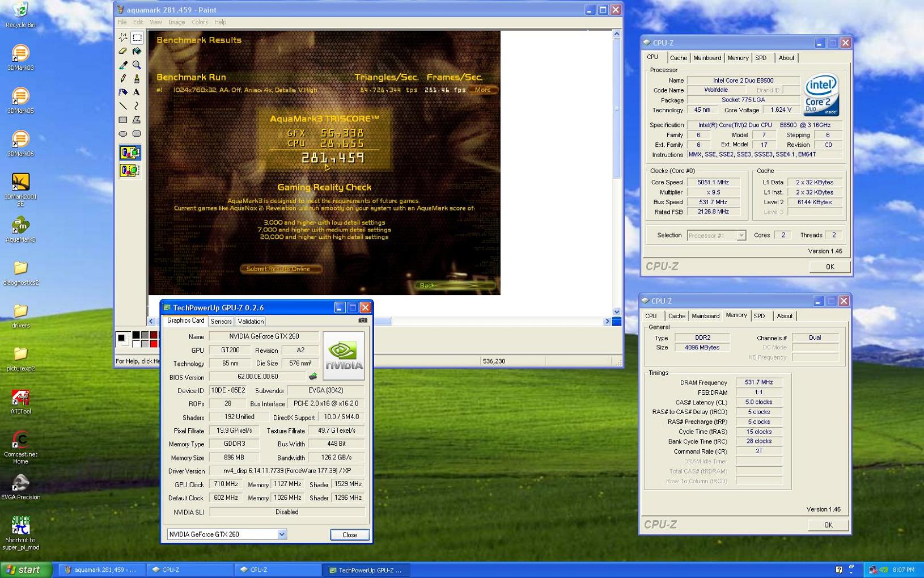Open the Image menu in Paint
The height and width of the screenshot is (578, 924).
tap(176, 22)
